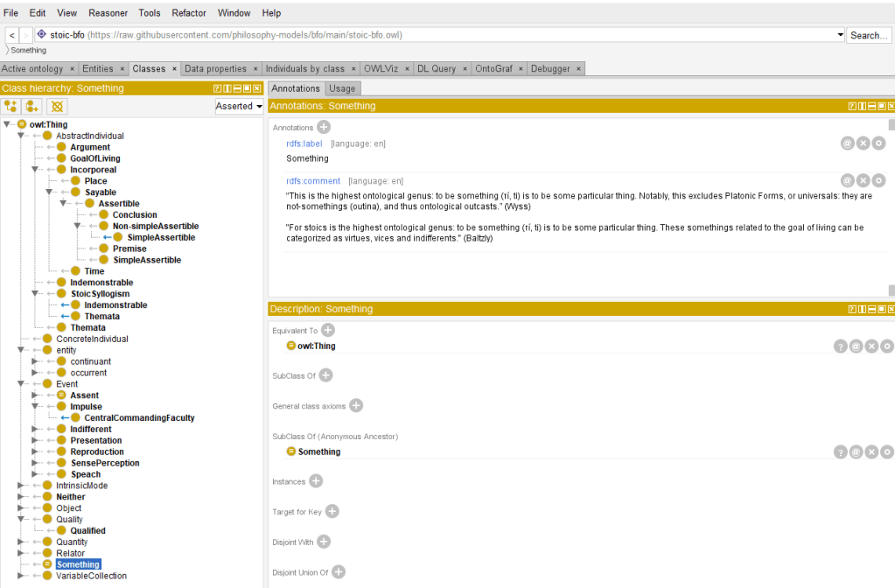
Task: Select the StoicSyllogism class in hierarchy
Action: [100, 294]
